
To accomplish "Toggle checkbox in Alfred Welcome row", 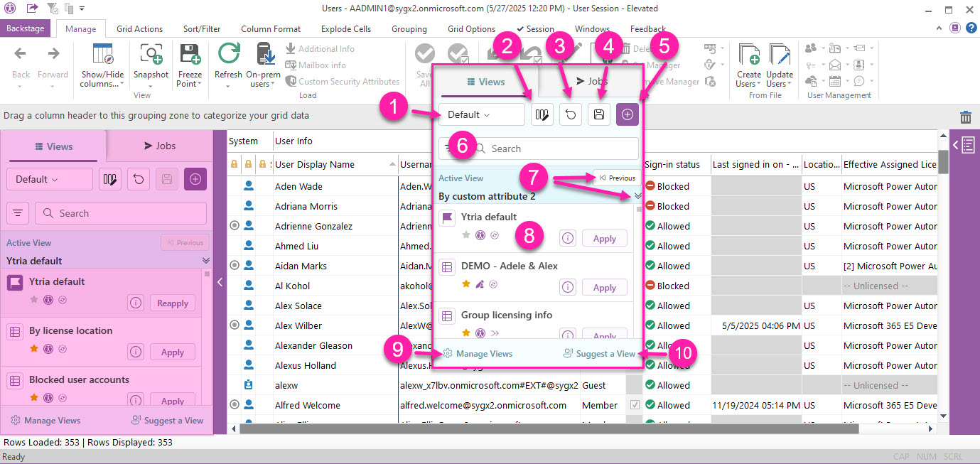I will [x=635, y=405].
